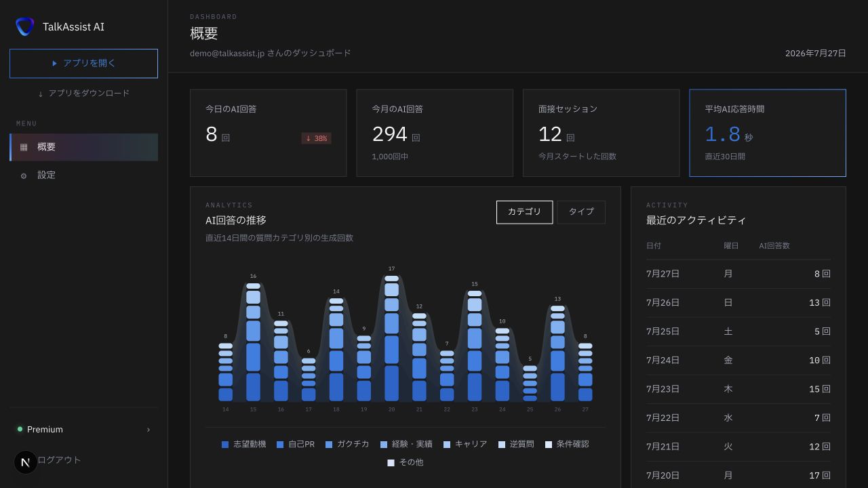The height and width of the screenshot is (488, 868).
Task: Toggle the 志望動機 legend swatch
Action: point(225,445)
